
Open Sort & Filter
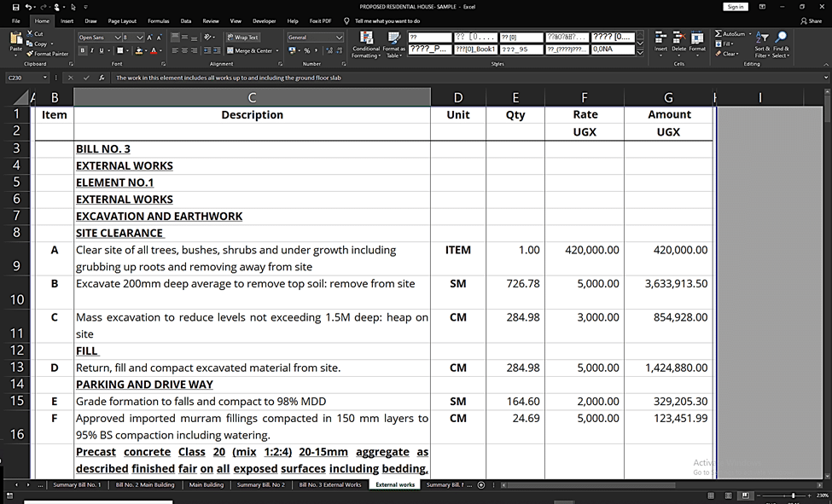[762, 44]
